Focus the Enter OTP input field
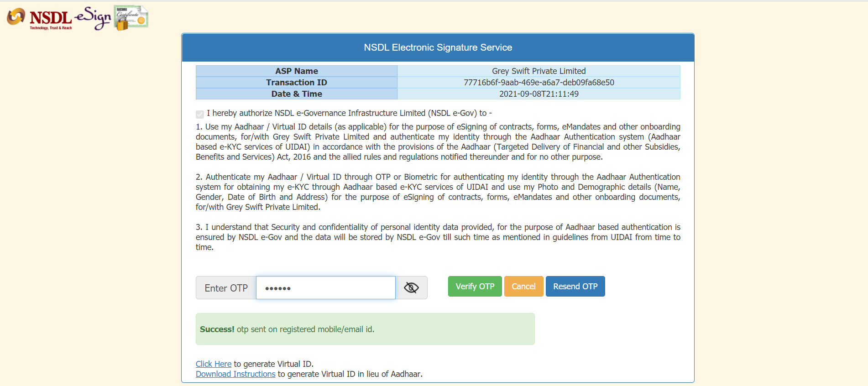 pyautogui.click(x=326, y=288)
